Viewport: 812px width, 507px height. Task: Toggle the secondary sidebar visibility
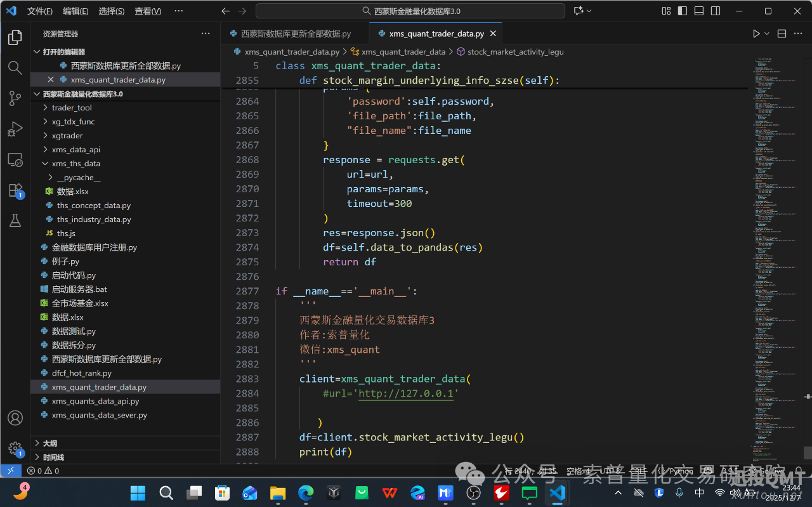point(716,11)
